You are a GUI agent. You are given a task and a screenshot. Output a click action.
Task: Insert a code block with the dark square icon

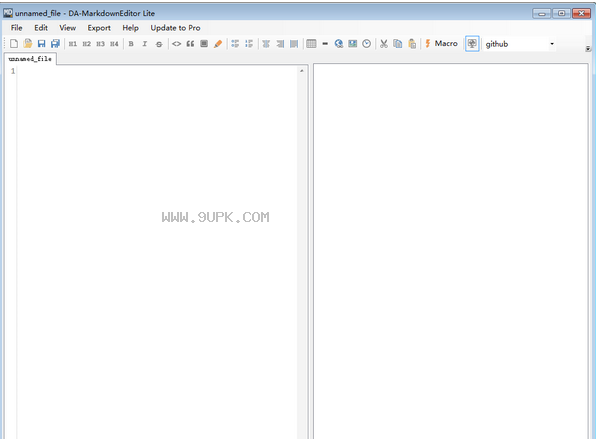click(204, 44)
